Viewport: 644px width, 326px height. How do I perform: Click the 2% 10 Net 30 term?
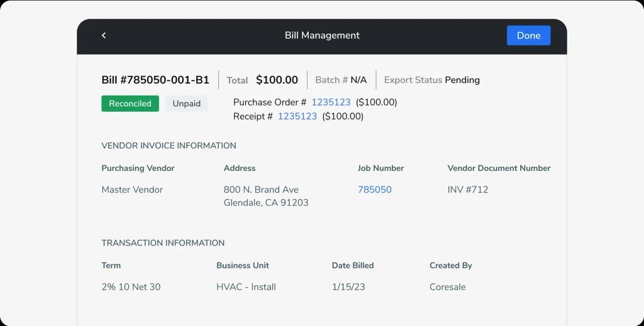tap(131, 287)
